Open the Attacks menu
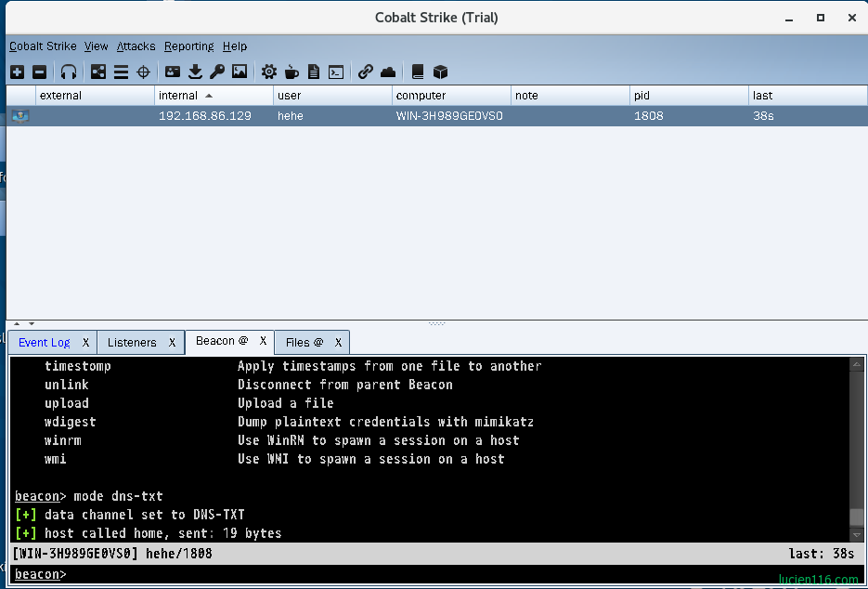The height and width of the screenshot is (589, 868). click(x=136, y=46)
